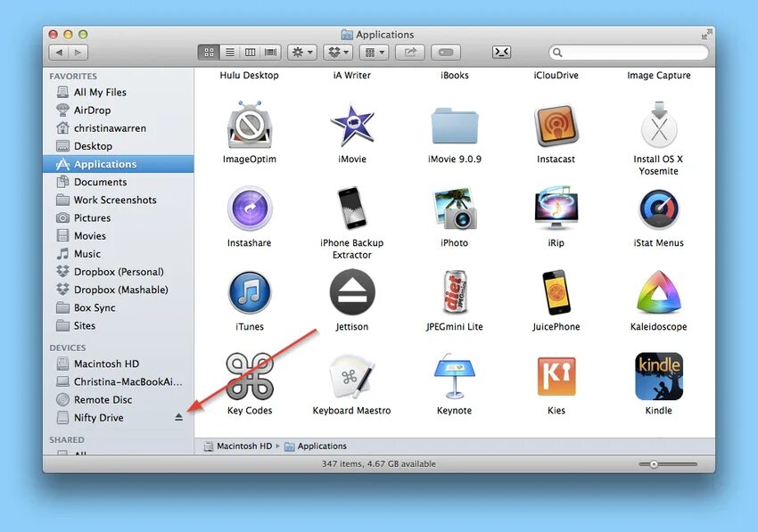Open the ImageOptim app icon
Screen dimensions: 758x532
250,125
